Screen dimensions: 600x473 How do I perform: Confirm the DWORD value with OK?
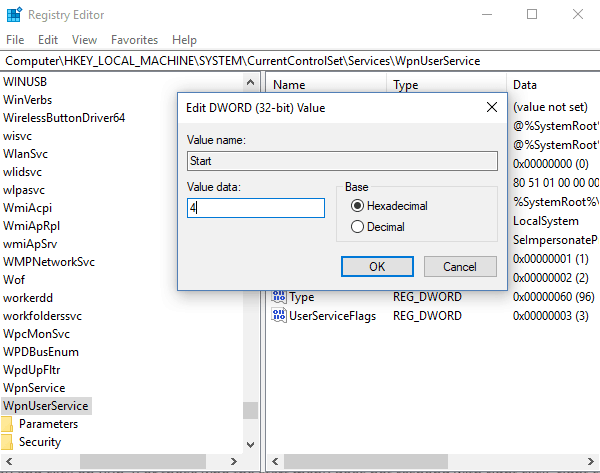point(377,266)
